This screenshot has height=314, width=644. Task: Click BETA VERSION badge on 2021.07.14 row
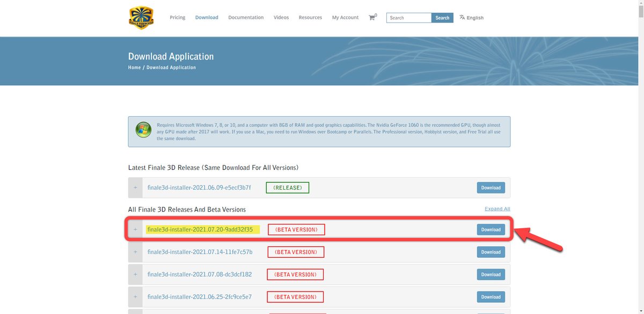[x=296, y=252]
